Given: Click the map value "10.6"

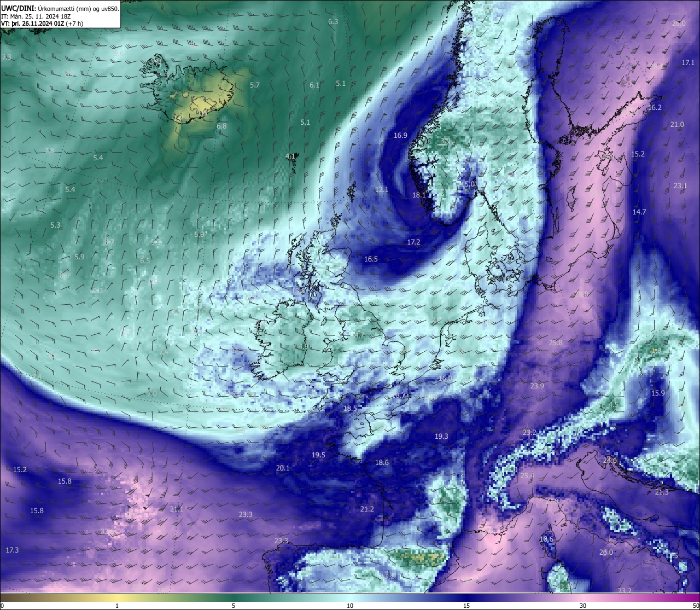Looking at the screenshot, I should [546, 539].
